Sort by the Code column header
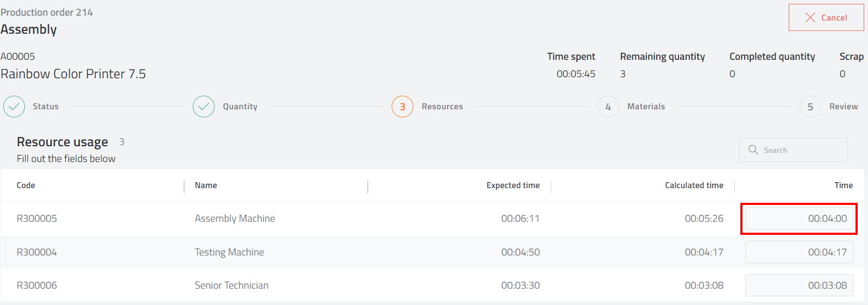The width and height of the screenshot is (868, 305). 26,185
